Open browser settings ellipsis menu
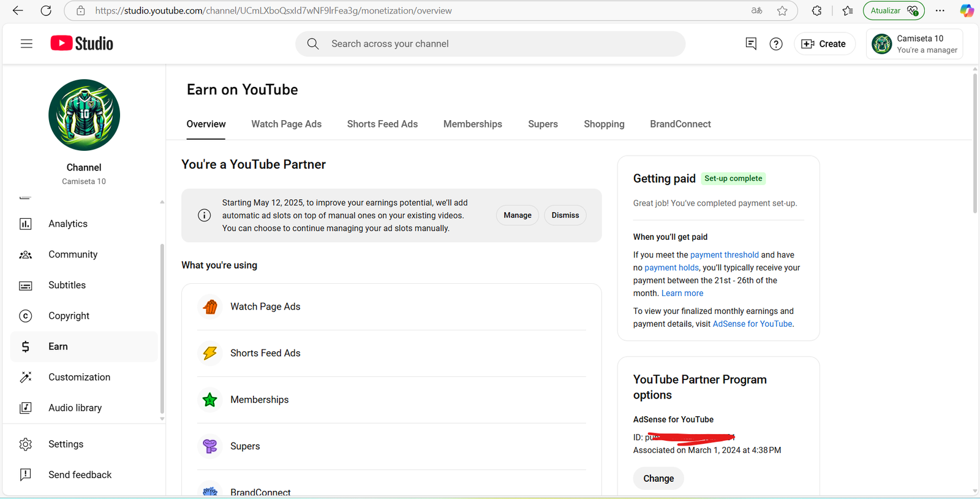This screenshot has height=499, width=980. (x=940, y=10)
